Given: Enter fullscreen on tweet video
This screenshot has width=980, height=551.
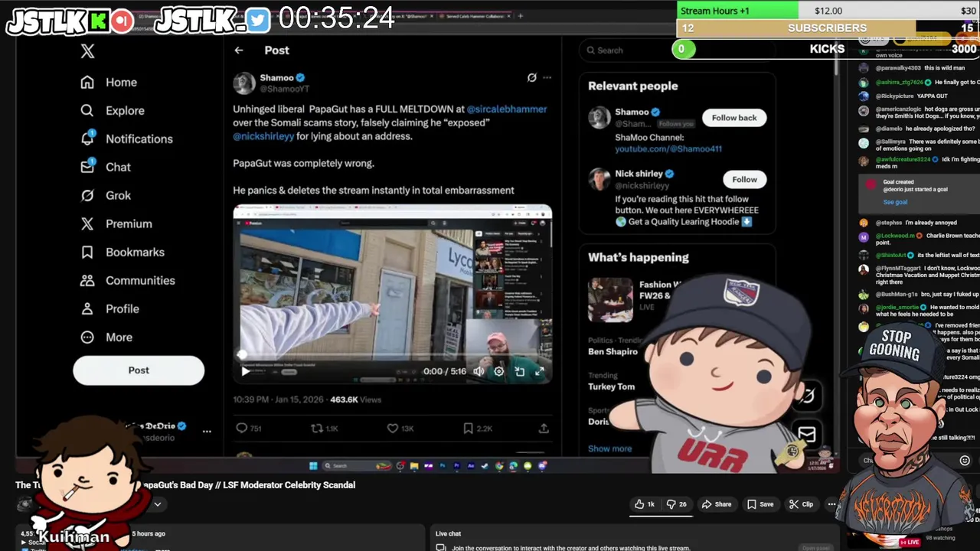Looking at the screenshot, I should 539,371.
